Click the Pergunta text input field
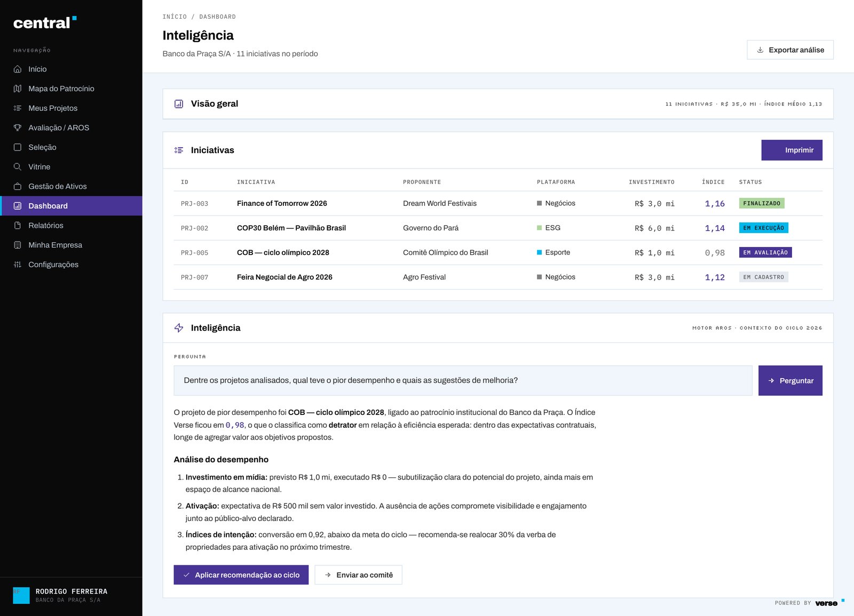Screen dimensions: 854x616 [x=463, y=381]
